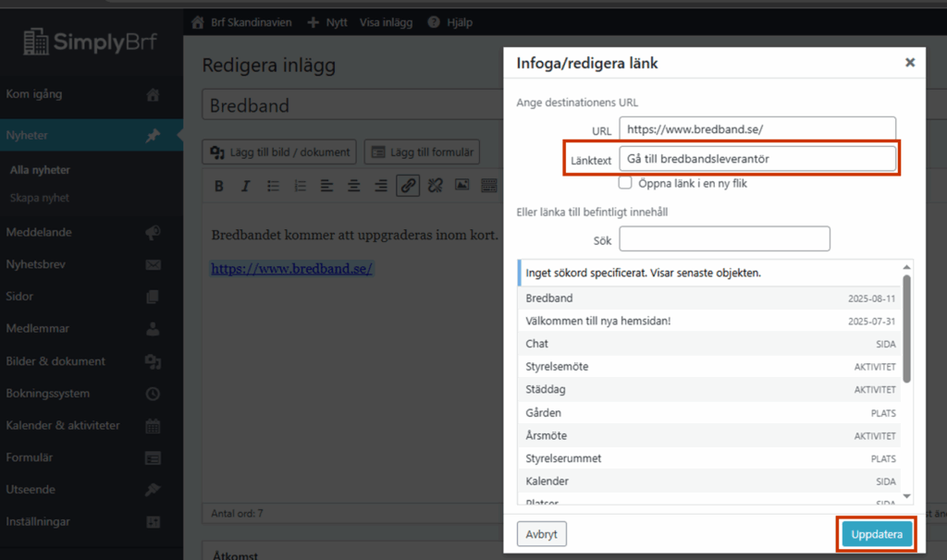This screenshot has width=947, height=560.
Task: Click the insert image toolbar icon
Action: tap(462, 185)
